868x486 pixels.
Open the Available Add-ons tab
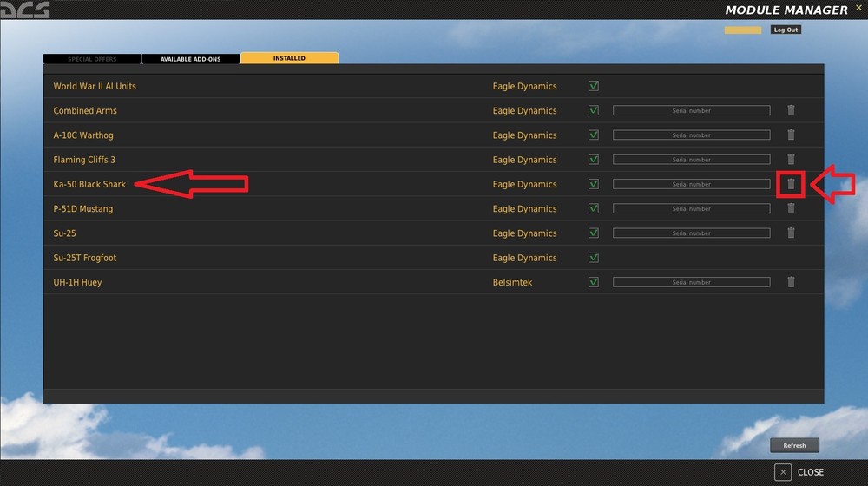[190, 59]
